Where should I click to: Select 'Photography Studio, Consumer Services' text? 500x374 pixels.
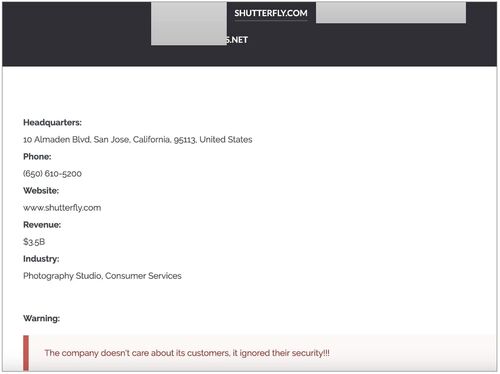(x=102, y=276)
